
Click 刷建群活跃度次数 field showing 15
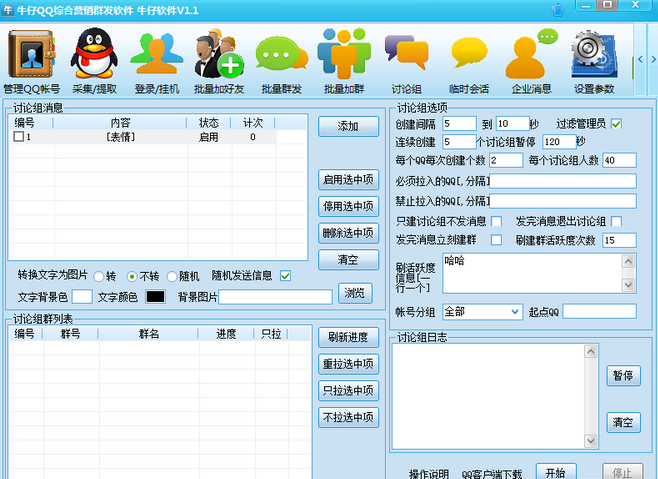tap(619, 240)
